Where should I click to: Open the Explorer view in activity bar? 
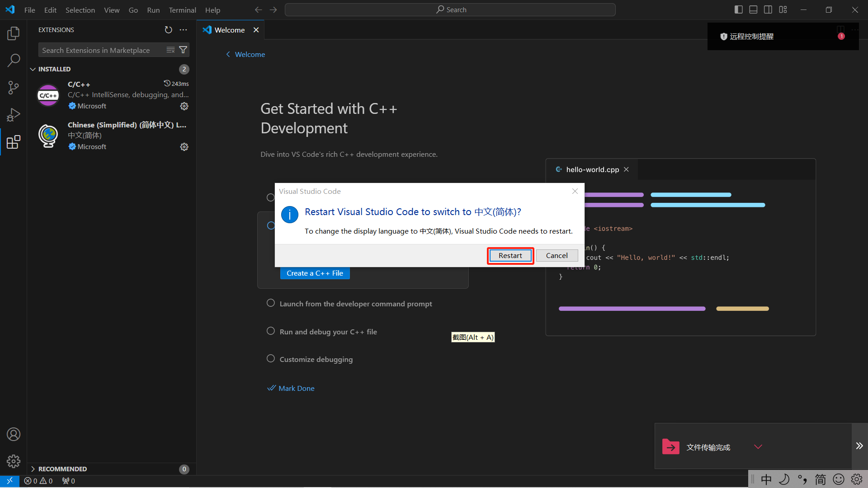[14, 33]
